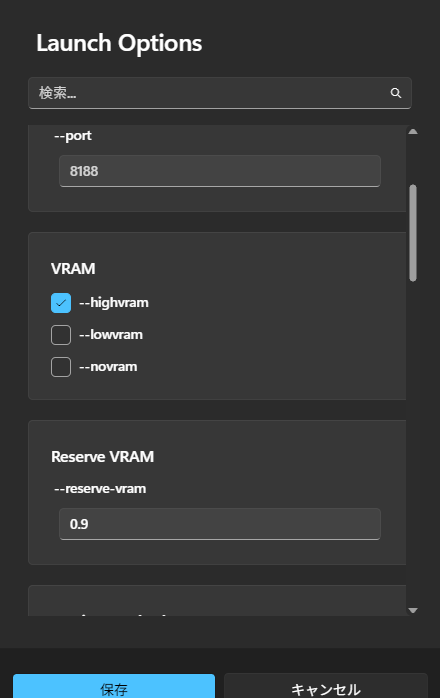The image size is (440, 698).
Task: Click the --highvram label text
Action: point(114,303)
